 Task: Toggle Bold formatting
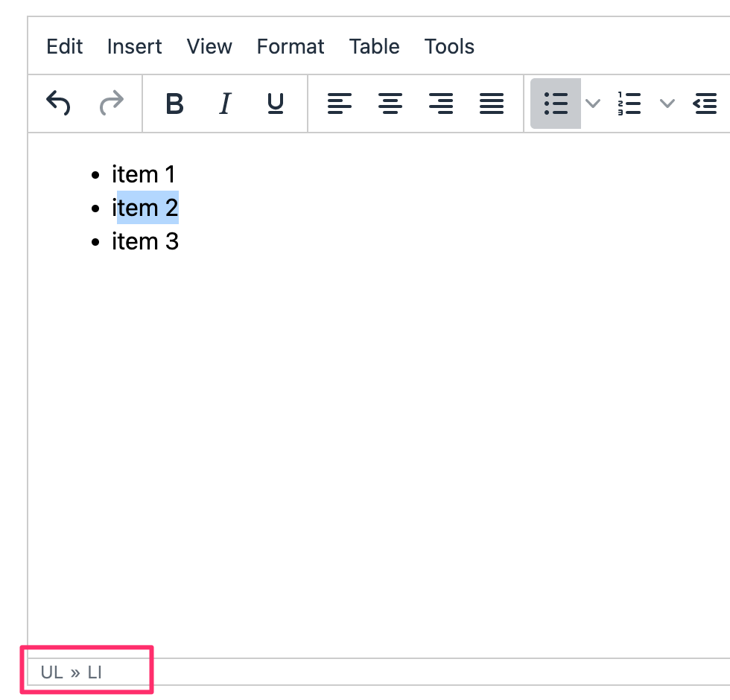[x=174, y=104]
